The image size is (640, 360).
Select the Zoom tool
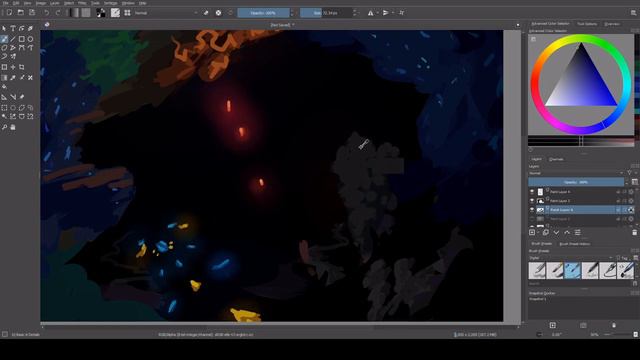(x=4, y=127)
